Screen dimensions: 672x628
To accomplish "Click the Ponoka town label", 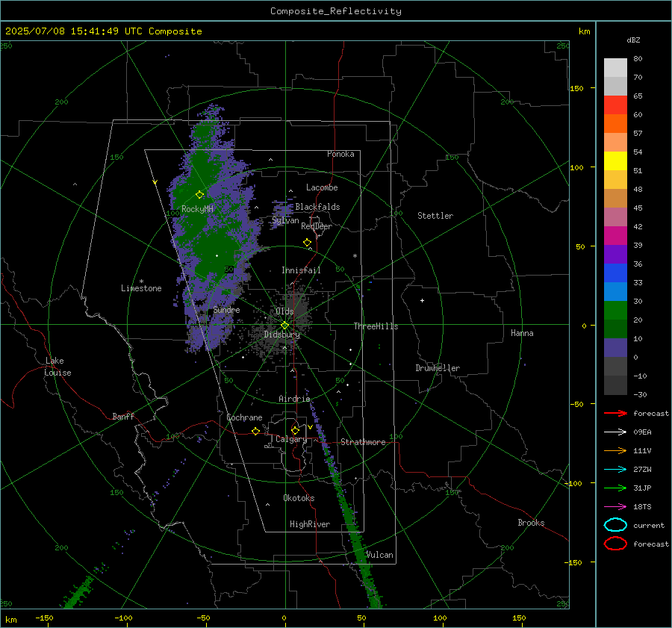I will pyautogui.click(x=340, y=154).
